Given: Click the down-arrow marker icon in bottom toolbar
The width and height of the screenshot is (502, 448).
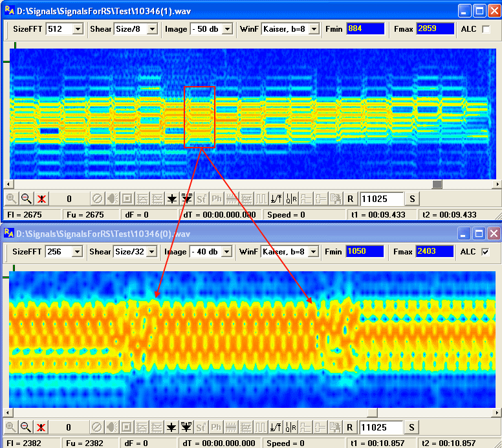Looking at the screenshot, I should 171,427.
